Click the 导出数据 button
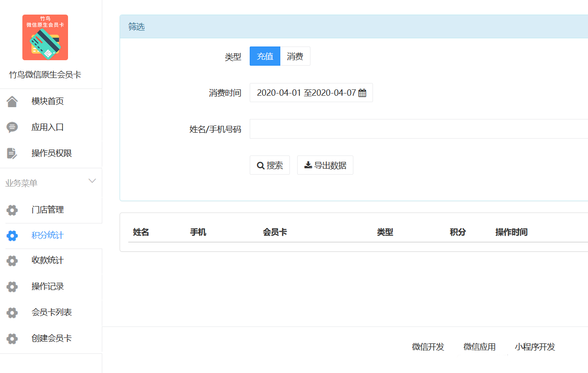This screenshot has width=588, height=373. pyautogui.click(x=325, y=165)
